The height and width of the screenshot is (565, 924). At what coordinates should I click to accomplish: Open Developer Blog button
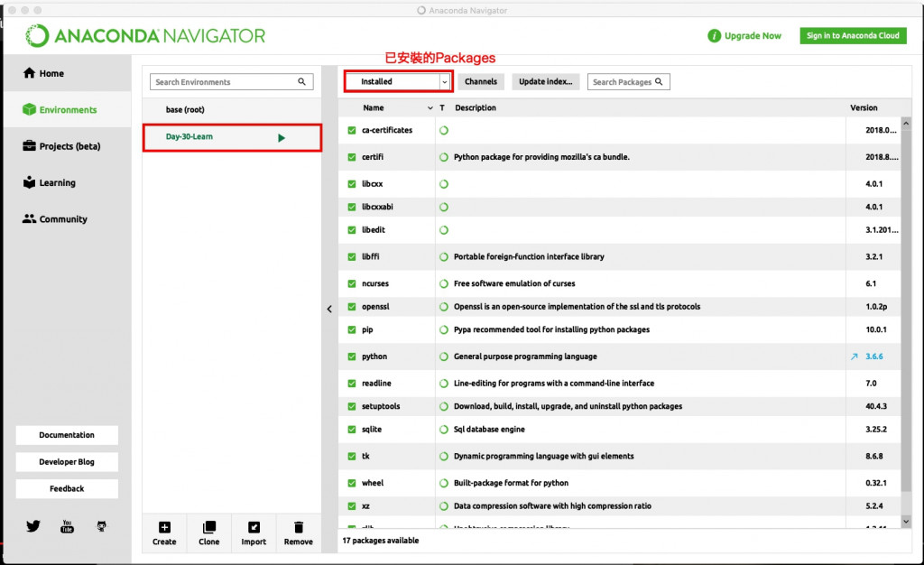point(67,462)
